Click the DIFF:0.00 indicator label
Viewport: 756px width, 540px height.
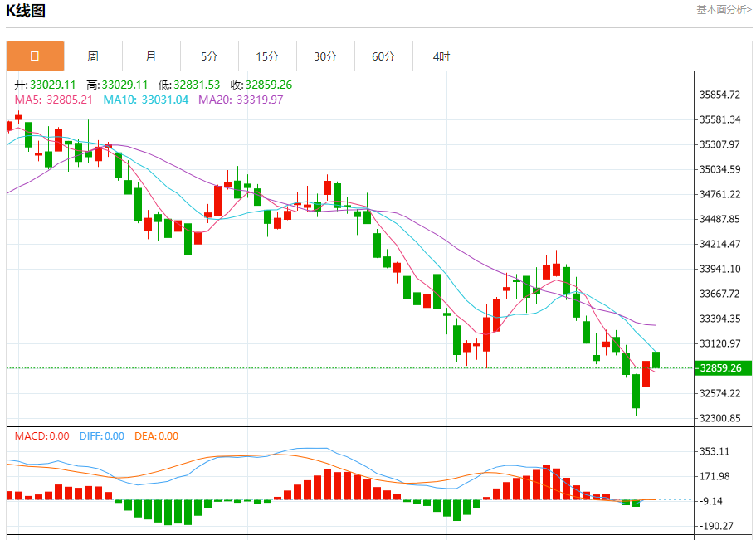[102, 435]
